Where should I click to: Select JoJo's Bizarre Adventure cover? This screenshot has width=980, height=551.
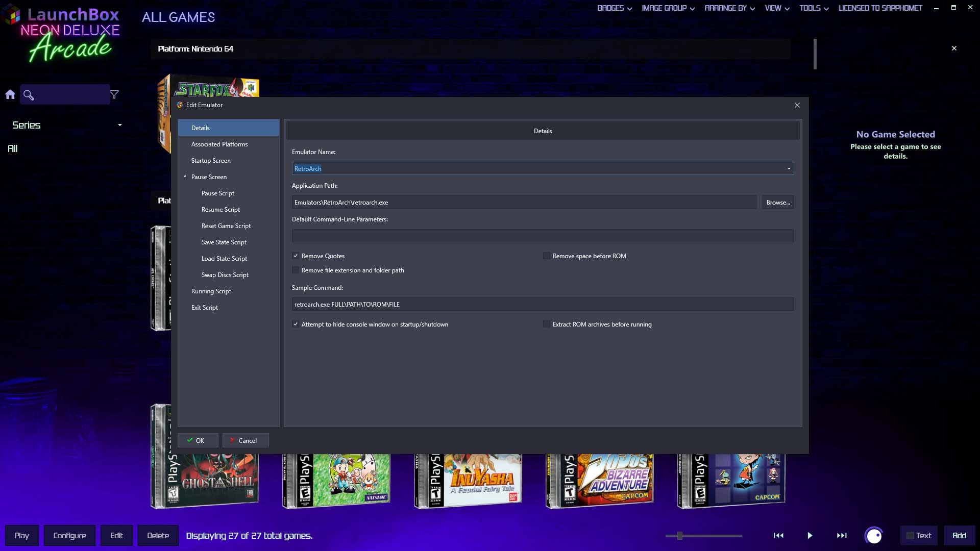[600, 481]
